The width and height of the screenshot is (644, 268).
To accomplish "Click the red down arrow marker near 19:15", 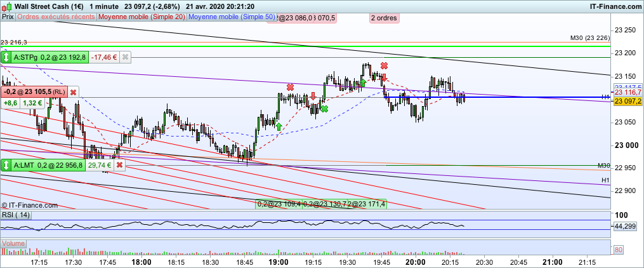I will [x=313, y=96].
